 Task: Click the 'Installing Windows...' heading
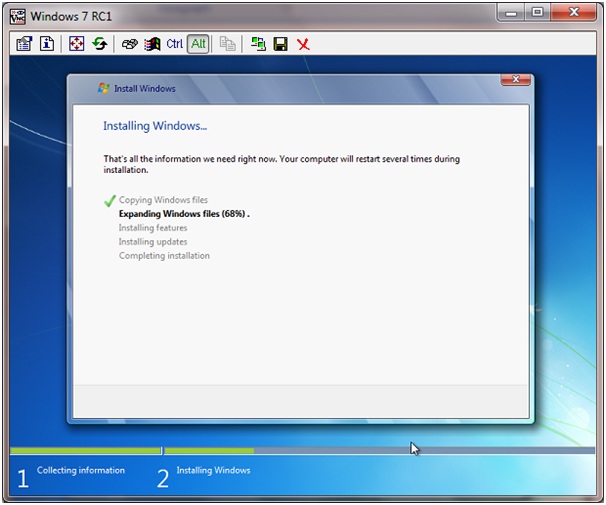[155, 126]
